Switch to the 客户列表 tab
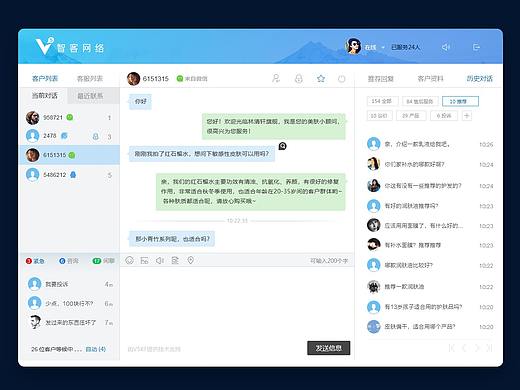The width and height of the screenshot is (520, 390). pos(45,79)
